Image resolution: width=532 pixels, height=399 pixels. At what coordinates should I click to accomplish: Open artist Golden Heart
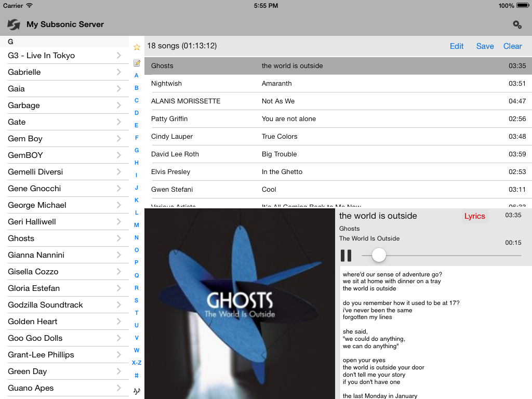[64, 321]
